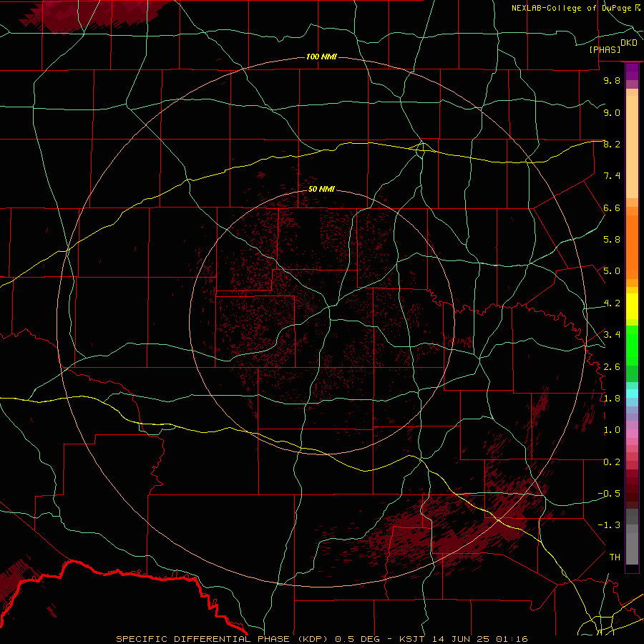Click the KSJT radar site identifier in the caption
This screenshot has width=644, height=644.
411,639
